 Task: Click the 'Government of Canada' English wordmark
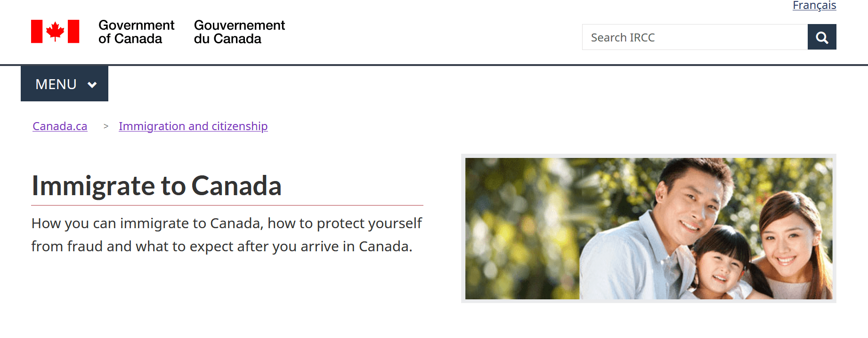[136, 32]
